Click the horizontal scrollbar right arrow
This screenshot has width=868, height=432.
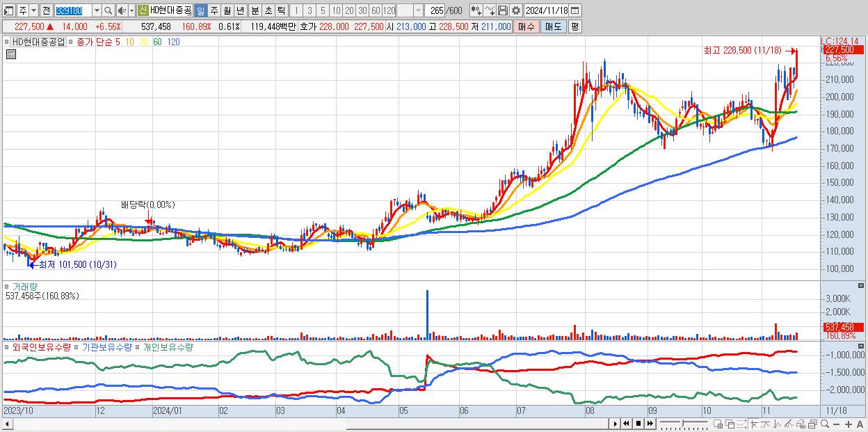(614, 423)
